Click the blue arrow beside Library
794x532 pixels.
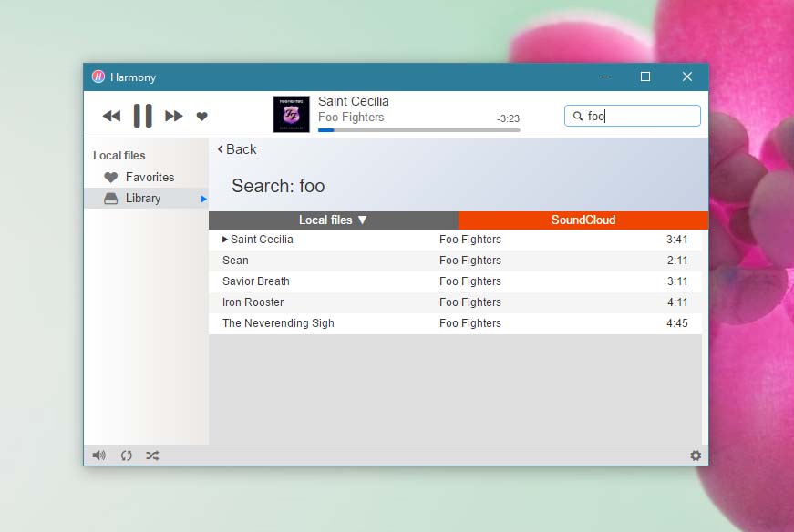coord(204,199)
